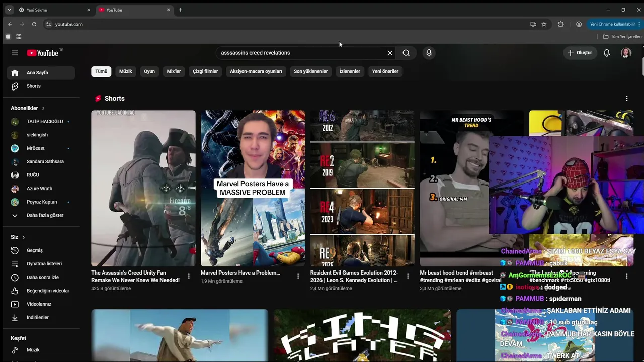Select the Tümü filter chip
Image resolution: width=644 pixels, height=362 pixels.
[x=101, y=71]
